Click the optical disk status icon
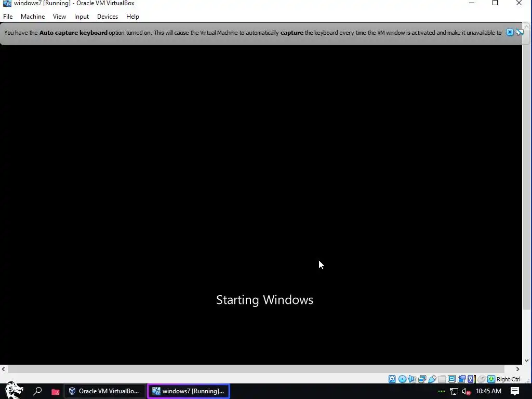Viewport: 532px width, 399px height. click(403, 379)
